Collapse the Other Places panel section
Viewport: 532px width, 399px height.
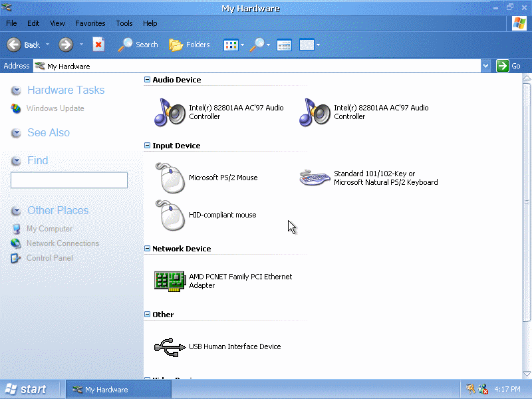click(x=16, y=211)
